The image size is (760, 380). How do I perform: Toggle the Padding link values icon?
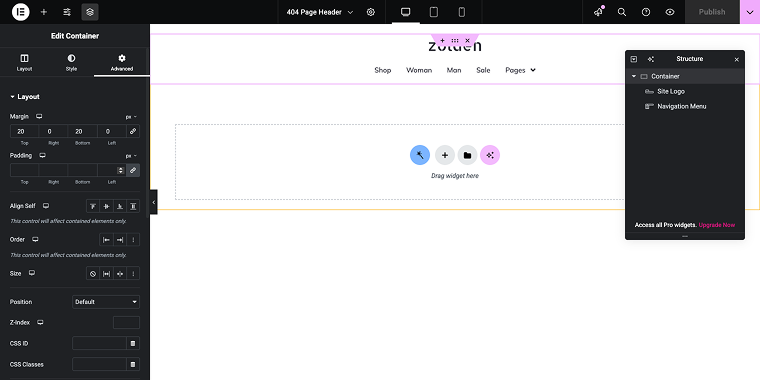pos(133,170)
